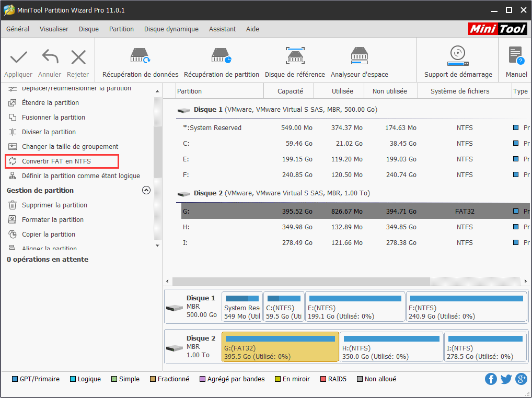Click the partition list horizontal scrollbar
The image size is (532, 398).
click(x=301, y=281)
